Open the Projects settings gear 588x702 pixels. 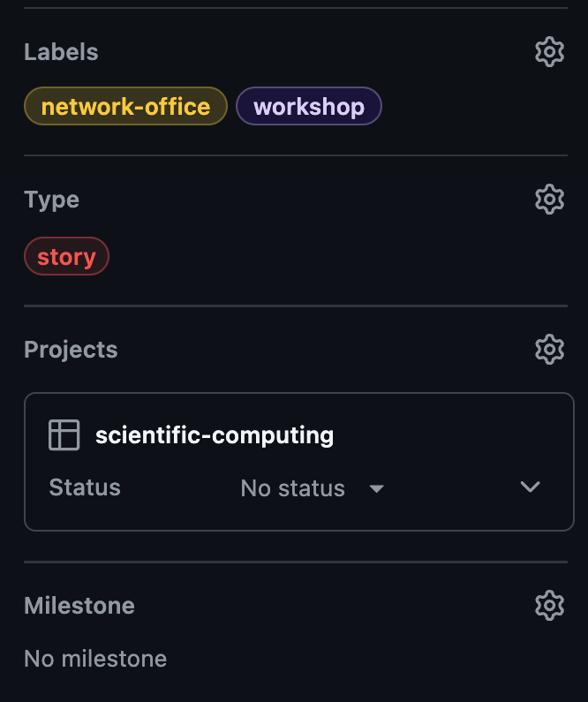549,349
